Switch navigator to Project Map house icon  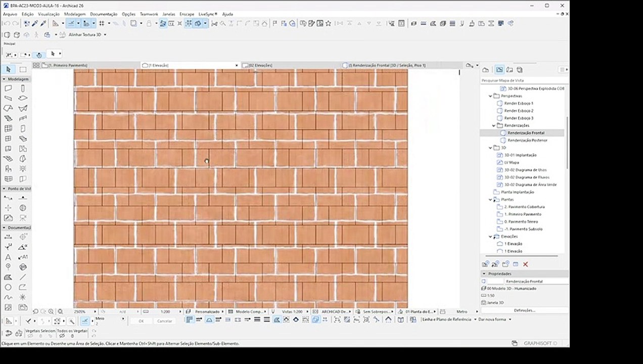(x=485, y=70)
